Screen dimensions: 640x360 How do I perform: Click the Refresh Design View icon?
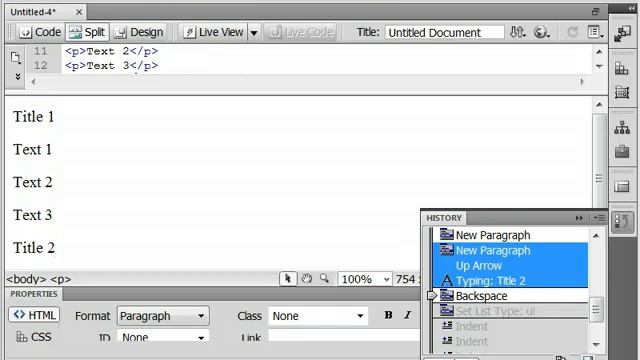pos(573,32)
